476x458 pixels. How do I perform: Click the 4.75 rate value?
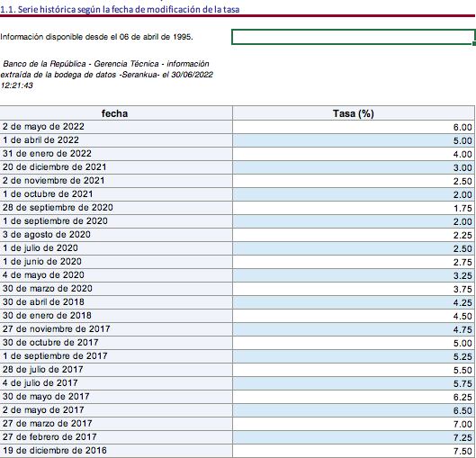(x=463, y=330)
